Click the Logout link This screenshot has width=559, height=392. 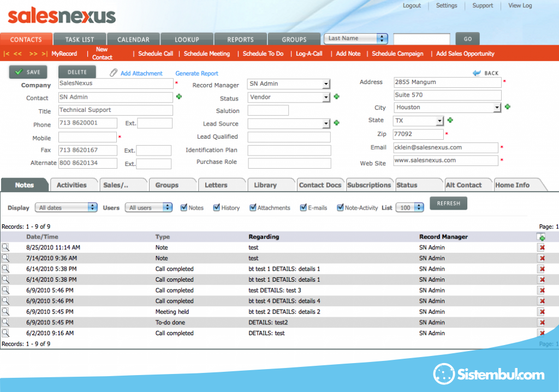click(412, 5)
